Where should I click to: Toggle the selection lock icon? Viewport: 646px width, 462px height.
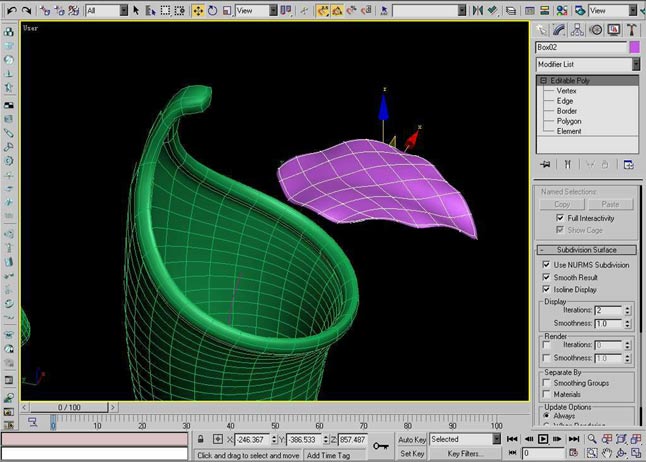(x=201, y=439)
